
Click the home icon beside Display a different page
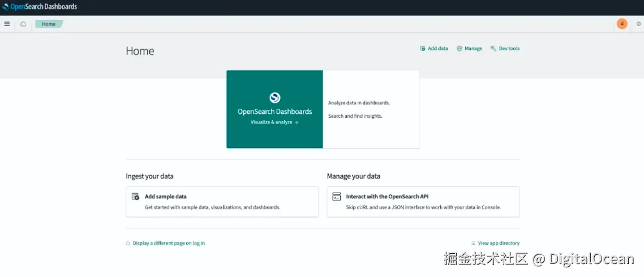click(128, 244)
